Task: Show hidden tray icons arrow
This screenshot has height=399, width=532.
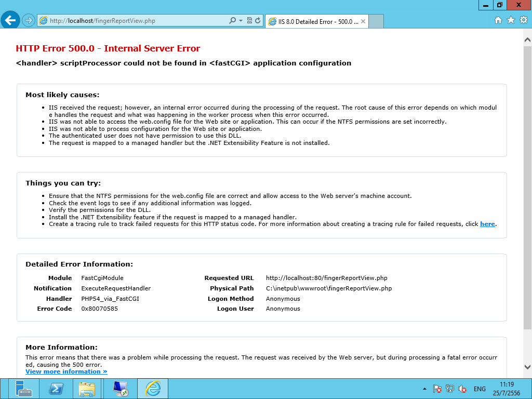Action: pyautogui.click(x=424, y=389)
